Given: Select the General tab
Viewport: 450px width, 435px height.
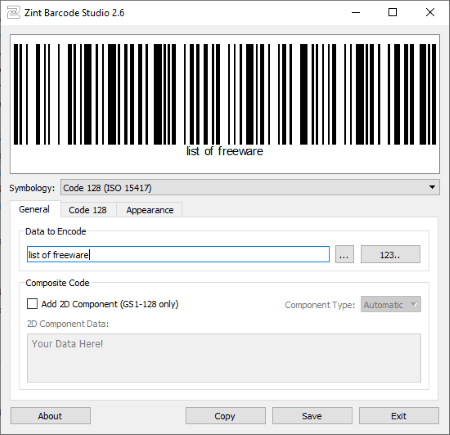Looking at the screenshot, I should click(x=34, y=209).
